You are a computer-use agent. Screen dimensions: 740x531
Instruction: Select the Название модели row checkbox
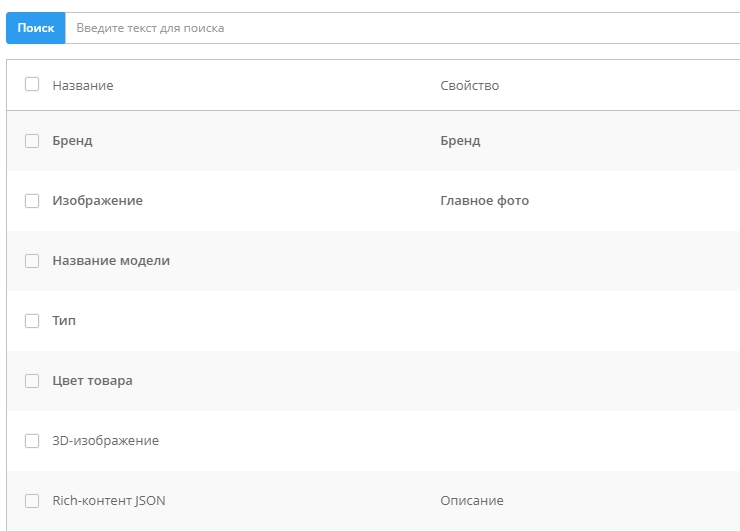32,261
